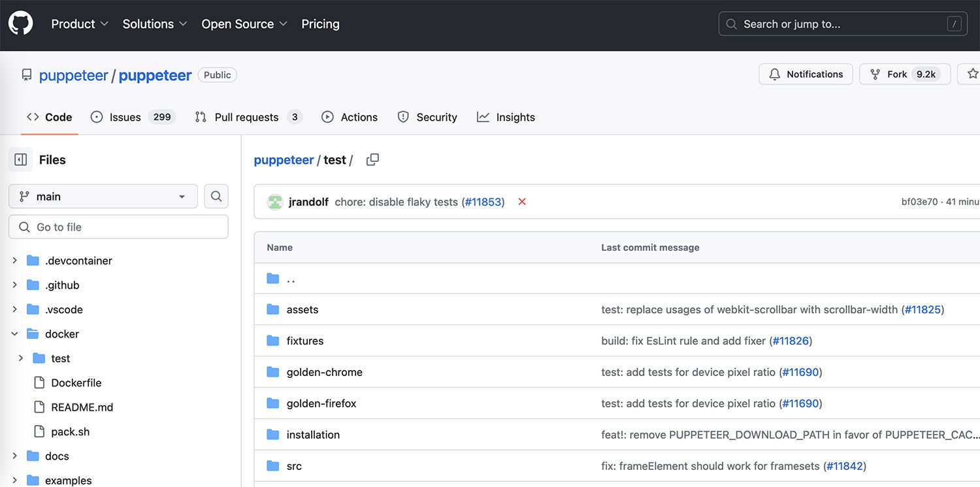Click the installation folder icon
The width and height of the screenshot is (980, 487).
pyautogui.click(x=273, y=435)
